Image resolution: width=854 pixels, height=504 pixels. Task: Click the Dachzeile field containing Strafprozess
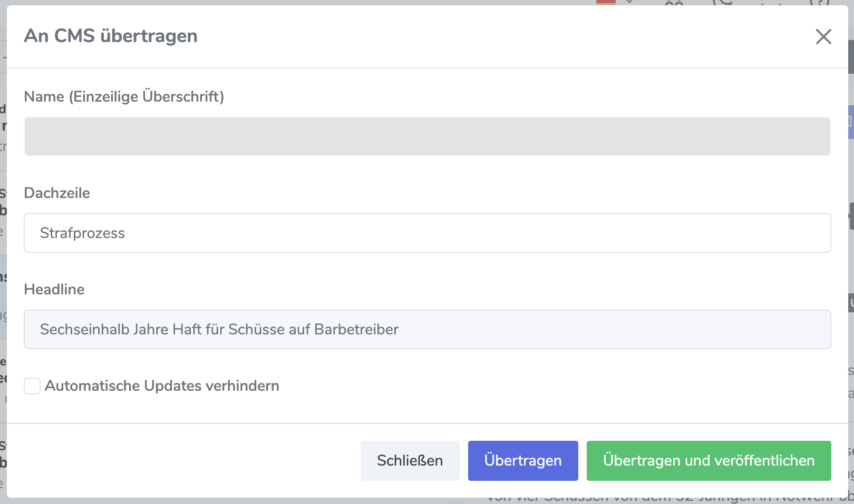428,233
